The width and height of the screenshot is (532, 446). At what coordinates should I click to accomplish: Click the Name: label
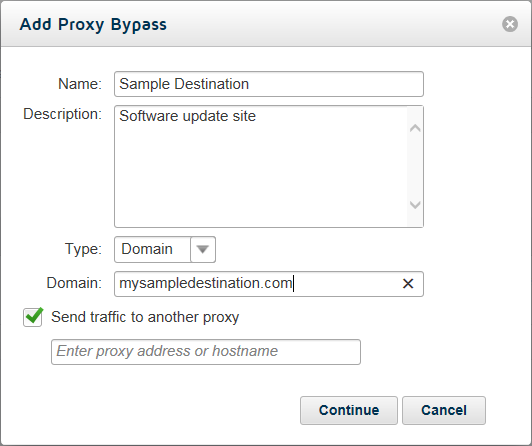pyautogui.click(x=80, y=84)
